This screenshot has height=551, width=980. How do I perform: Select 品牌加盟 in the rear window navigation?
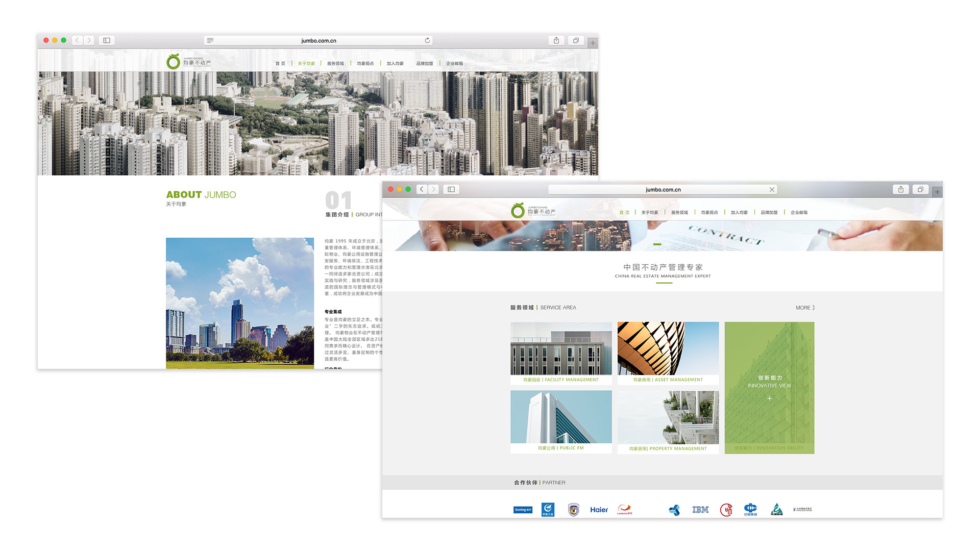point(425,64)
